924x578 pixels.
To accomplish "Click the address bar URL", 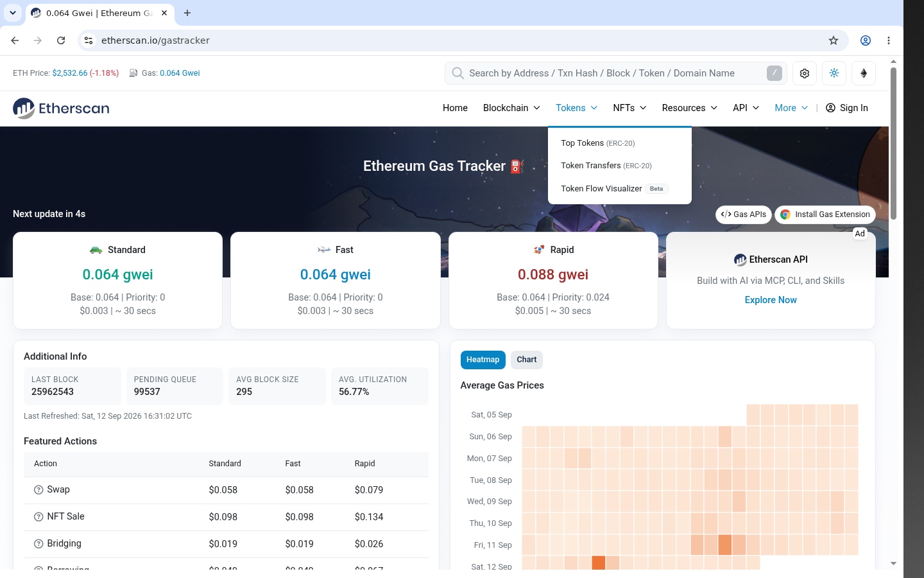I will 155,40.
